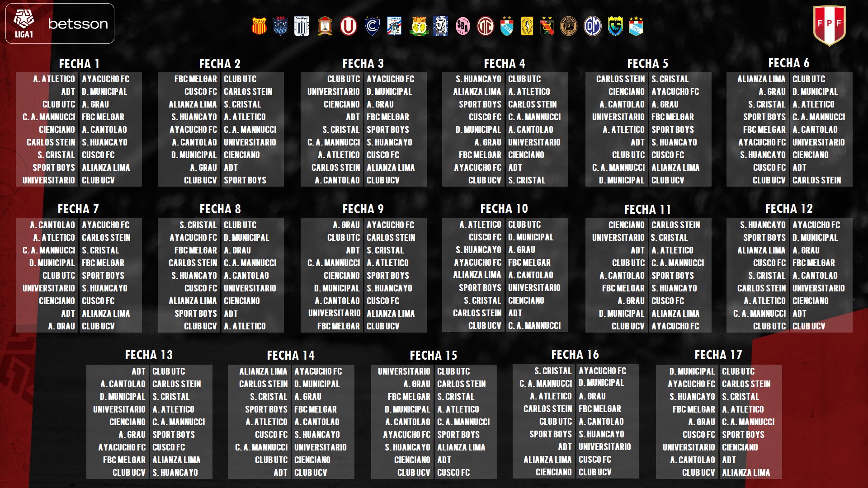Click the Deportivo Municipal DM crest
This screenshot has height=488, width=868.
pos(592,27)
